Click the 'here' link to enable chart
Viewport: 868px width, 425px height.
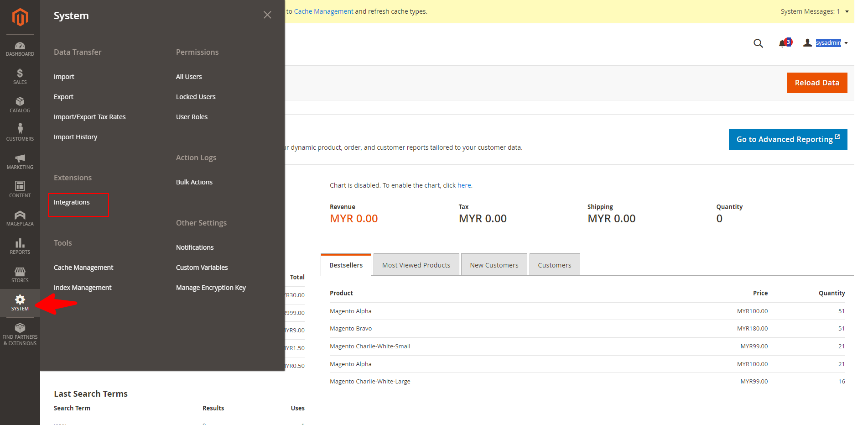tap(464, 185)
